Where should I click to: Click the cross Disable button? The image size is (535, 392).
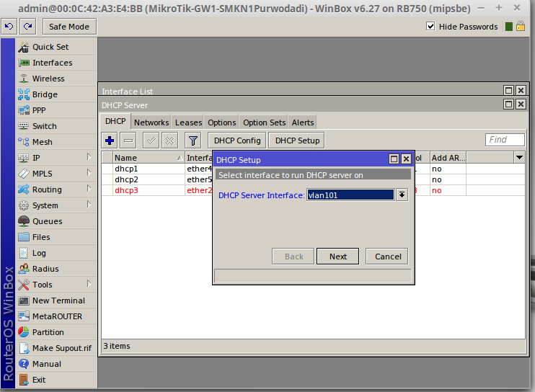tap(169, 141)
